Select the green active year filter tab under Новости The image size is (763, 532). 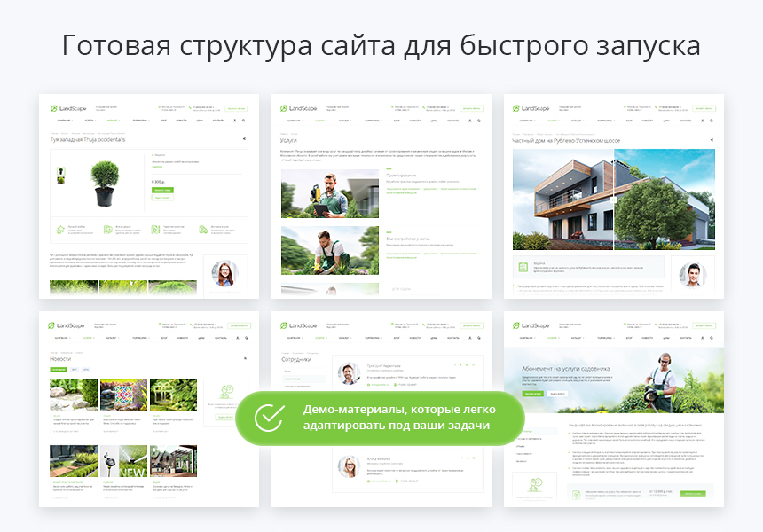[x=59, y=368]
